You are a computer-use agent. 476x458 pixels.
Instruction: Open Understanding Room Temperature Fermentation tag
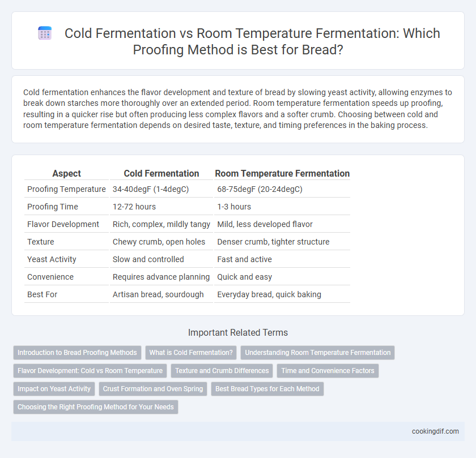pos(317,353)
